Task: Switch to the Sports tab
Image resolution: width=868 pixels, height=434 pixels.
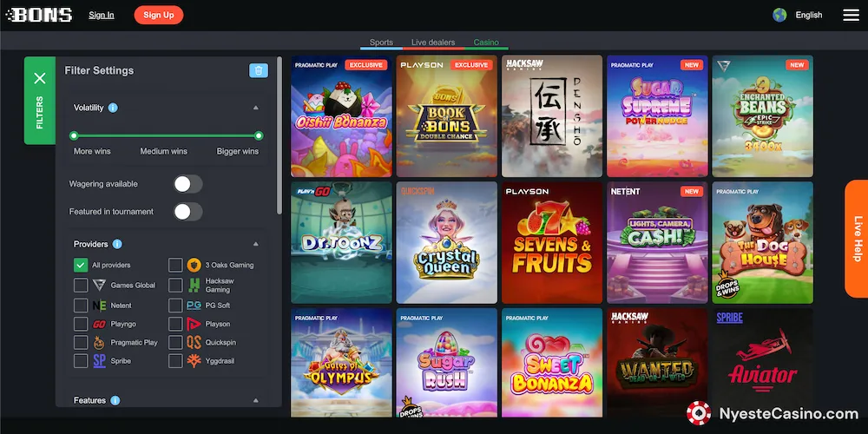Action: pos(381,43)
